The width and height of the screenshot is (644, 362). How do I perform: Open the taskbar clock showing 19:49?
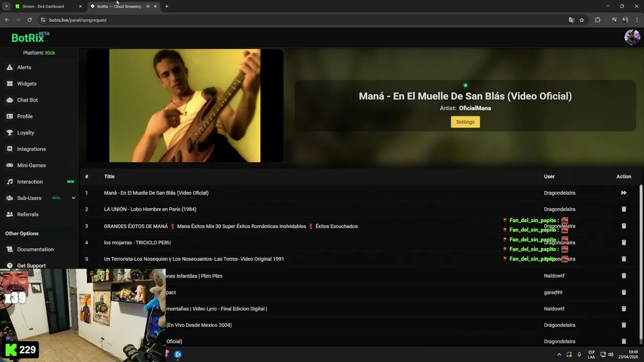(628, 354)
